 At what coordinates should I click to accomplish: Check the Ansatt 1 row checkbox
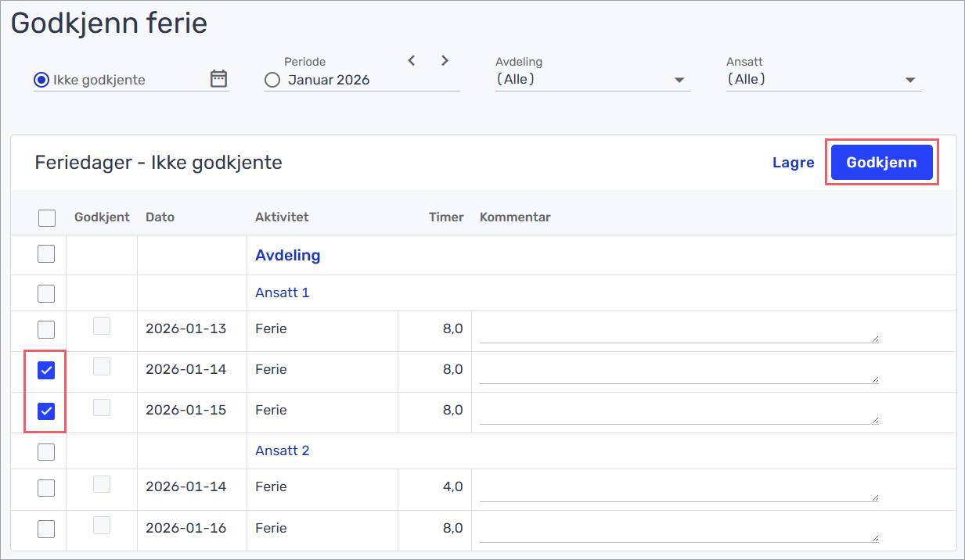[x=46, y=293]
